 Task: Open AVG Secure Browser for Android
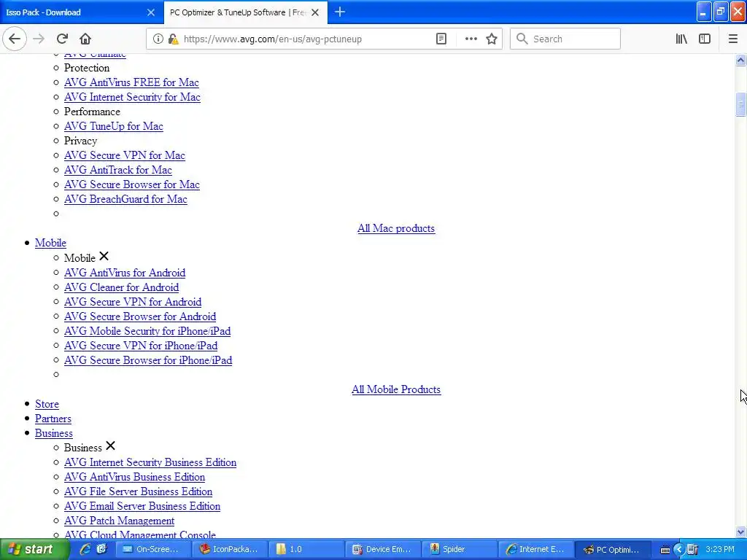click(140, 316)
